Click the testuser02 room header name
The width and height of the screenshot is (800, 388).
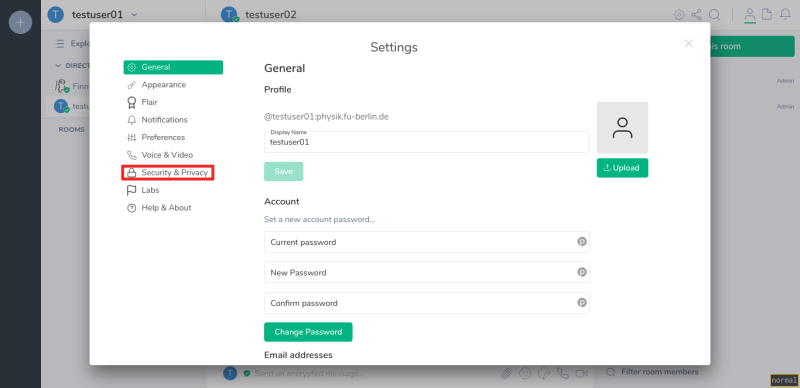tap(270, 15)
